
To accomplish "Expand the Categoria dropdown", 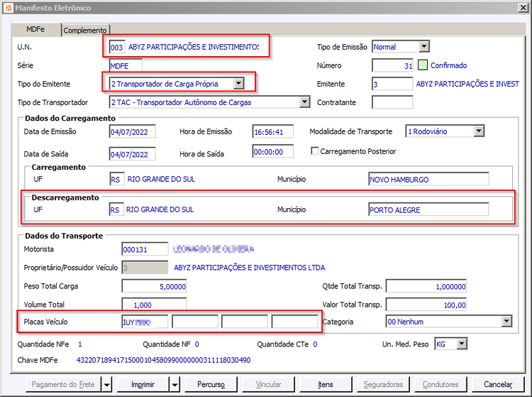I will tap(506, 321).
